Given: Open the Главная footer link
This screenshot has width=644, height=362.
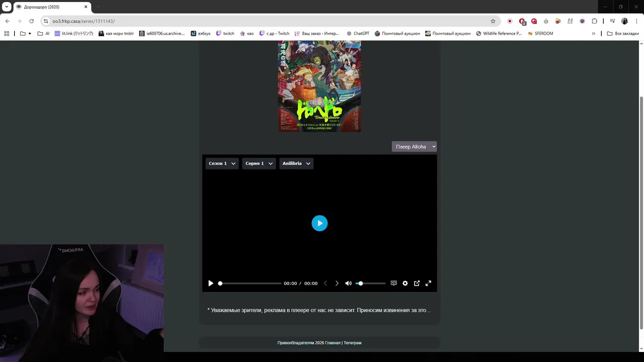Looking at the screenshot, I should 333,343.
